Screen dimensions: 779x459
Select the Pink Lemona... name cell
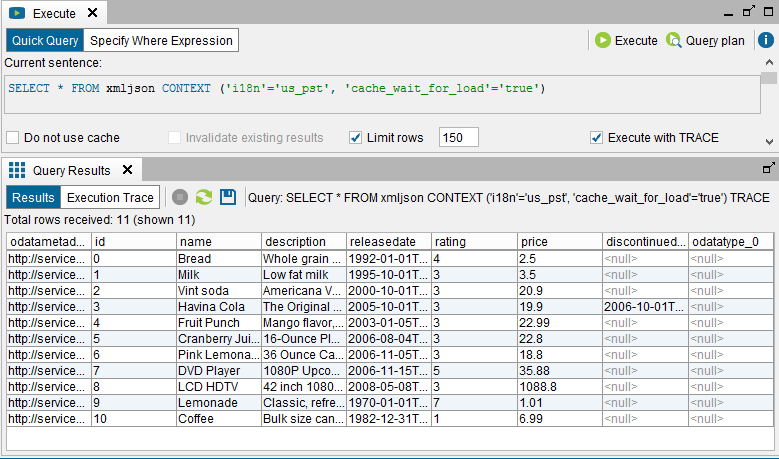click(219, 355)
